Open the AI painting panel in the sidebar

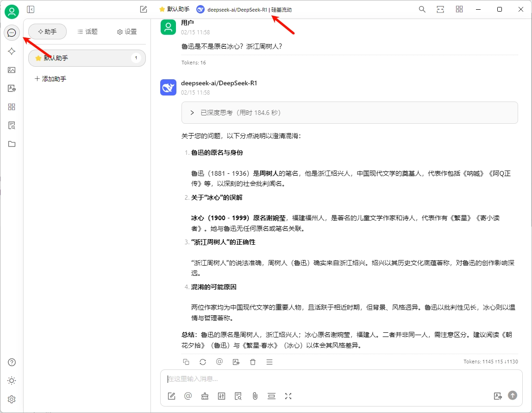pos(12,70)
